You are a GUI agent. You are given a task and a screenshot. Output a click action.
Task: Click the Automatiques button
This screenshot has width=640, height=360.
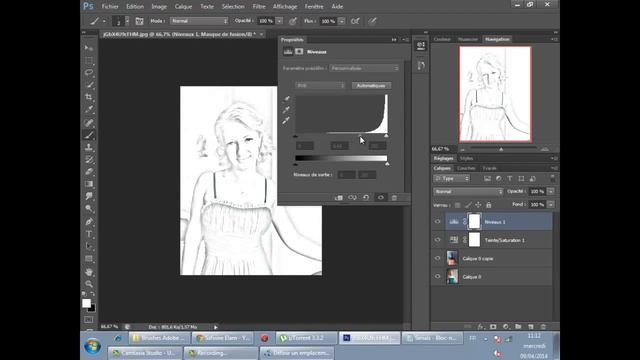371,85
